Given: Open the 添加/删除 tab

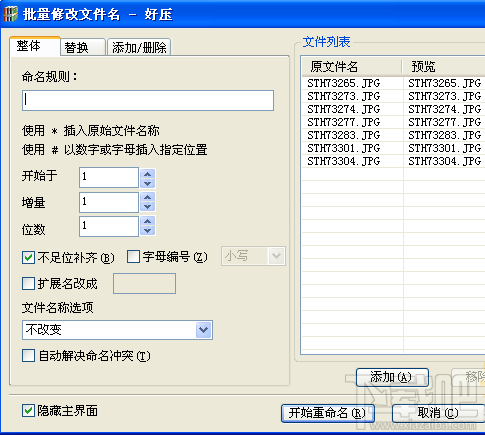Looking at the screenshot, I should (x=139, y=47).
